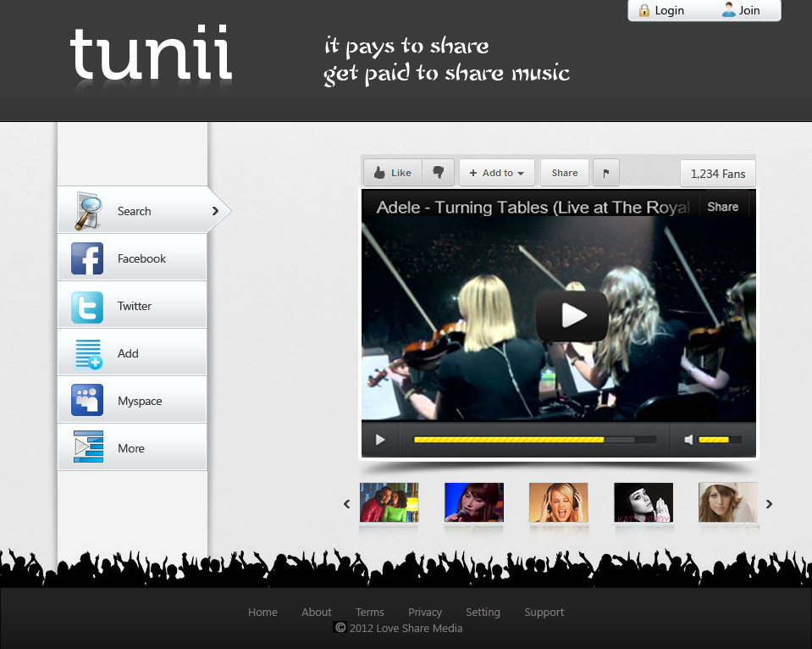The image size is (812, 649).
Task: Click the small play button in control bar
Action: point(380,440)
